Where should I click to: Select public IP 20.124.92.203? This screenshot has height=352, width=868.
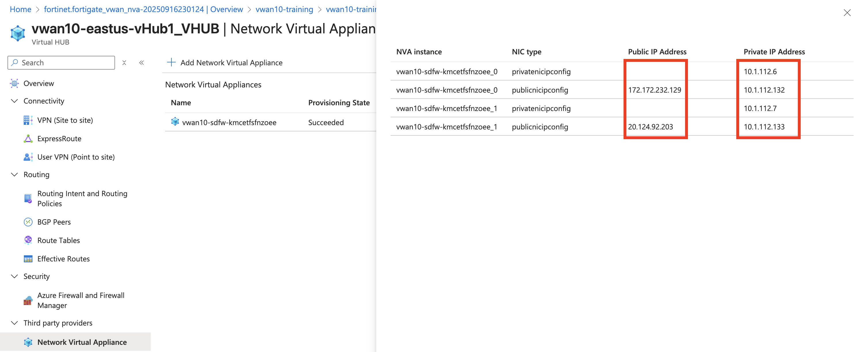650,127
